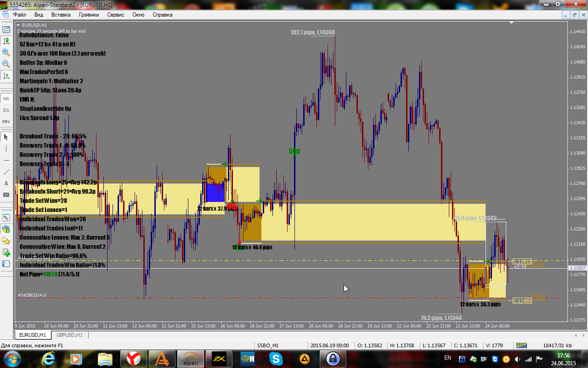
Task: Select the candlestick chart type icon
Action: (x=6, y=41)
